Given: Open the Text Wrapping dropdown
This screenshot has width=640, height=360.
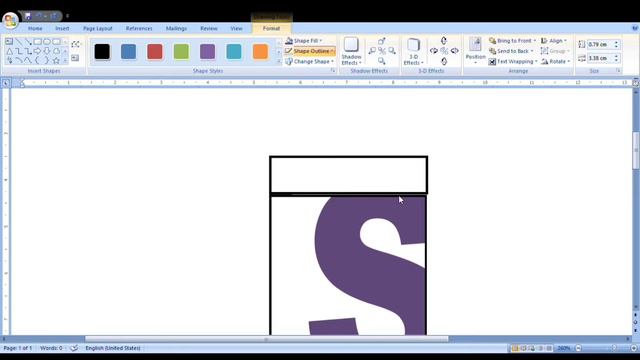Looking at the screenshot, I should pyautogui.click(x=513, y=61).
